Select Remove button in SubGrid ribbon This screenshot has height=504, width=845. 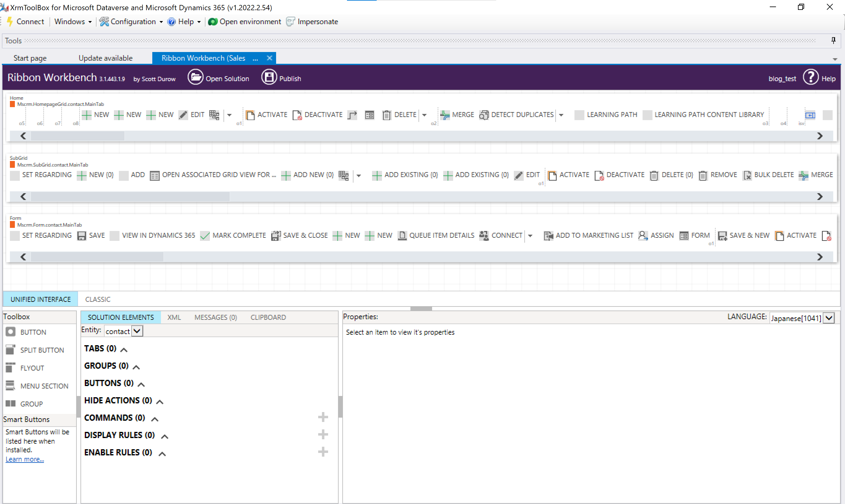coord(718,175)
